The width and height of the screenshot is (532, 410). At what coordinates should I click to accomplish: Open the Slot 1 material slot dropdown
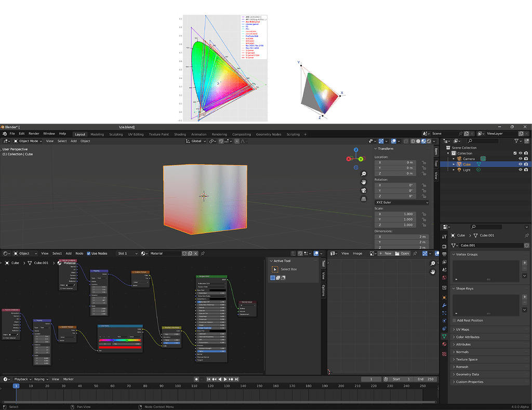pos(127,254)
